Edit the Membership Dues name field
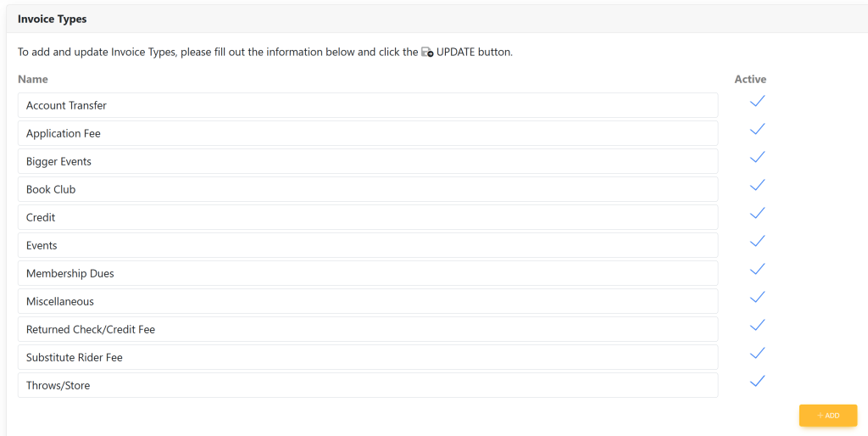Viewport: 868px width, 436px height. pyautogui.click(x=368, y=273)
